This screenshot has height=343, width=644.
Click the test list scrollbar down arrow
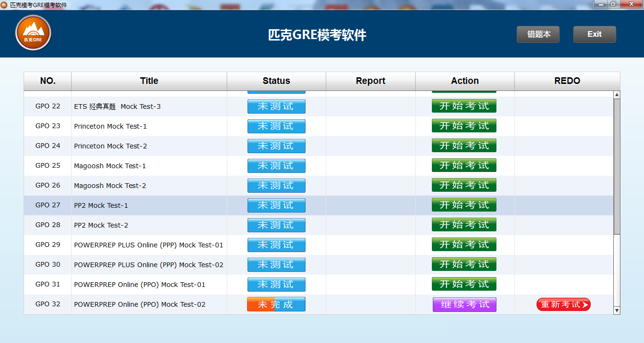click(x=617, y=310)
